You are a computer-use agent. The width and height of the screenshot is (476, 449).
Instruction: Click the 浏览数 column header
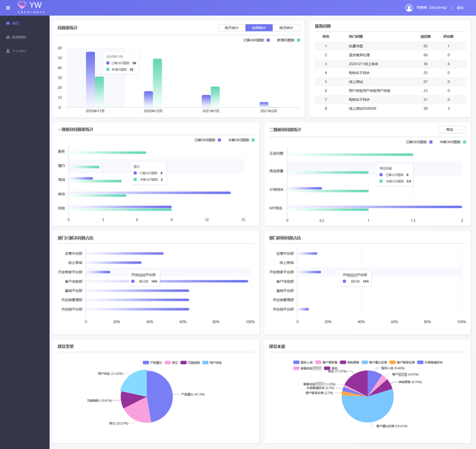[x=425, y=37]
